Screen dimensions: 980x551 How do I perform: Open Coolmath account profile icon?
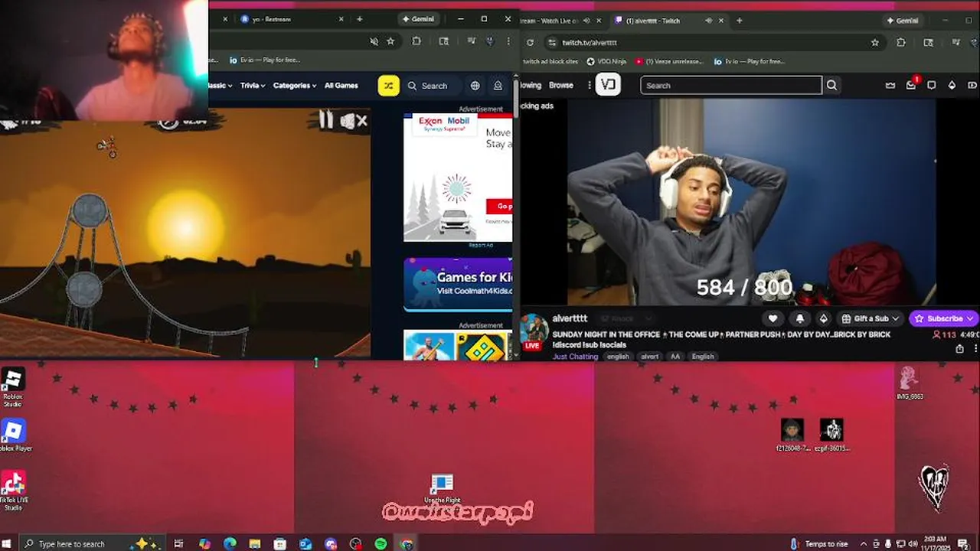498,86
